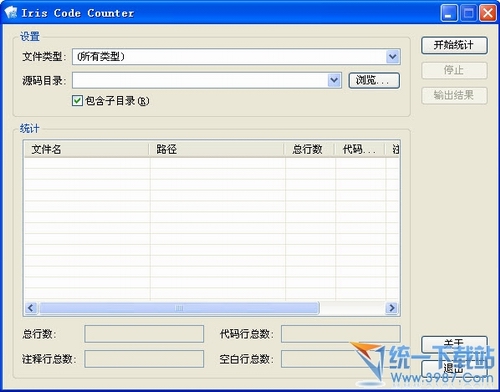Close the Iris Code Counter window
Viewport: 500px width, 392px height.
coord(488,13)
